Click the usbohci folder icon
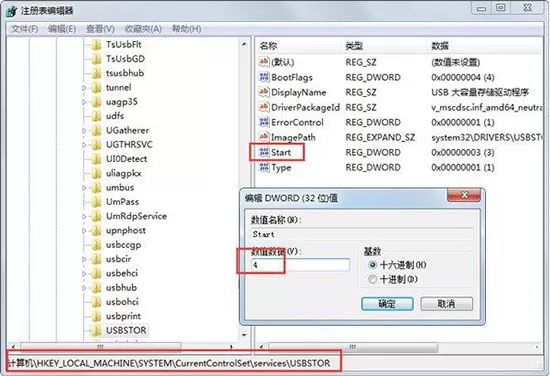550x376 pixels. point(96,302)
